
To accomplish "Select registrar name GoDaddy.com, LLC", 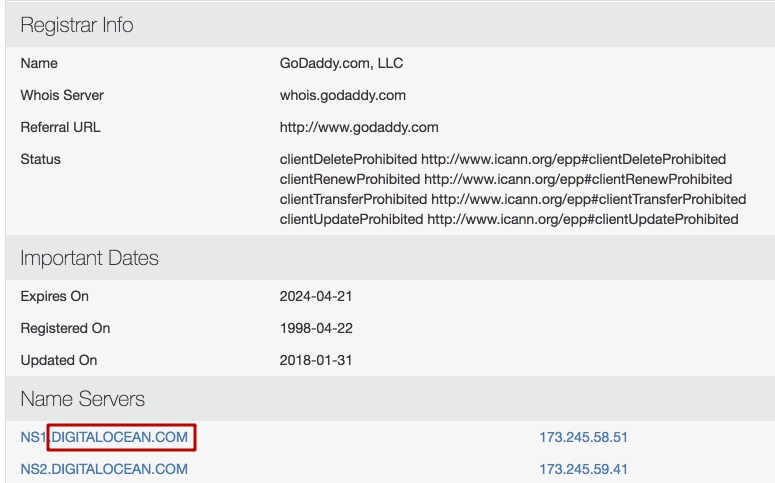I will click(341, 63).
